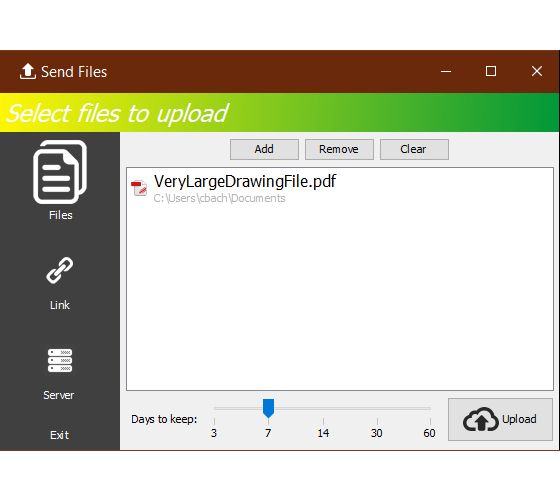Click the Send Files upload icon in title bar

coord(28,71)
